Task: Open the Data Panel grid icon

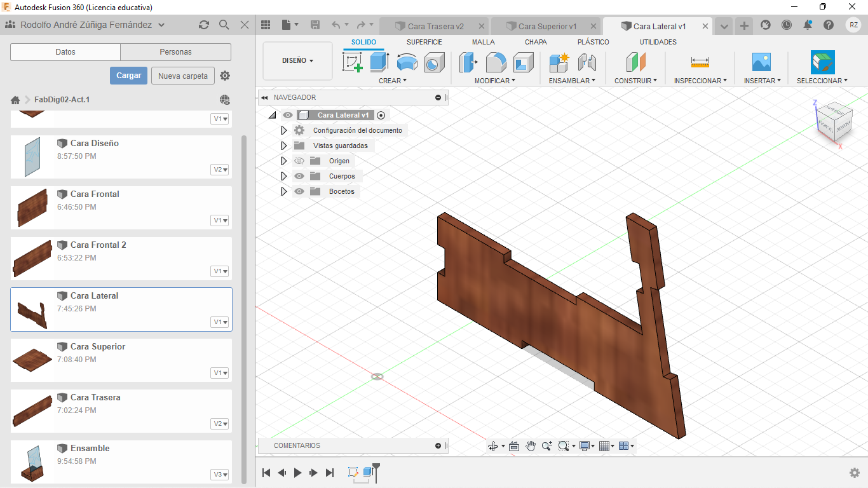Action: coord(266,25)
